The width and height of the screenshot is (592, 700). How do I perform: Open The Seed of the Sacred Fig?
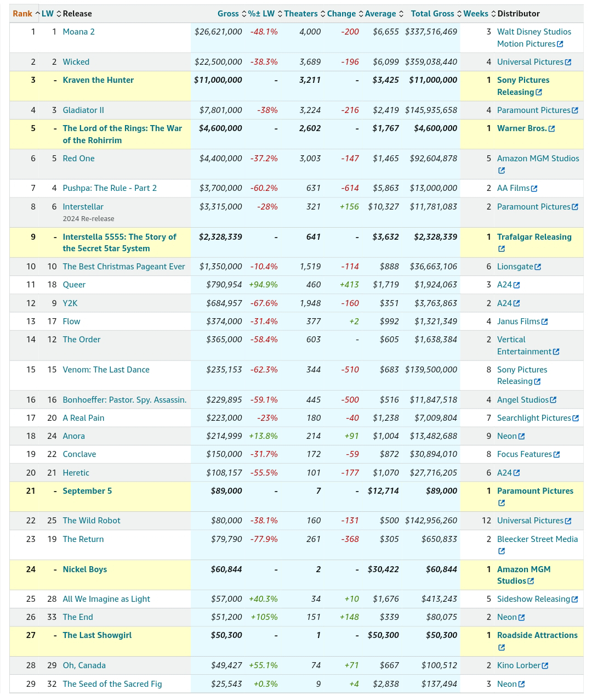[x=112, y=684]
